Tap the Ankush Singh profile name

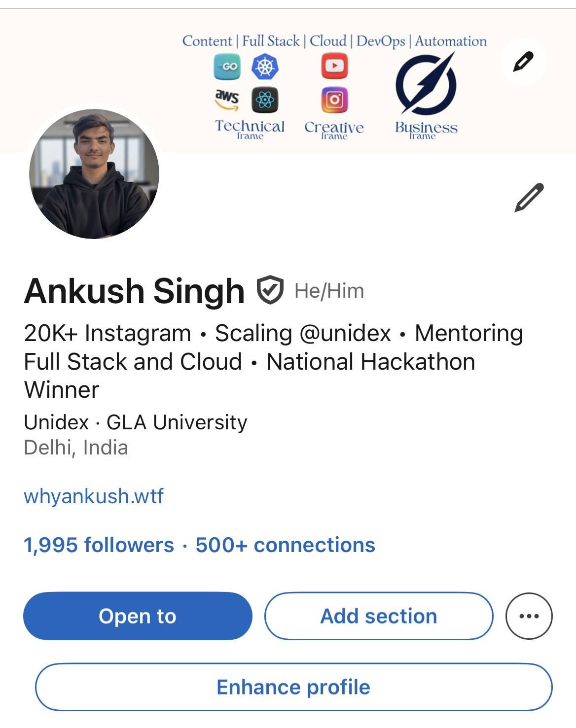coord(135,291)
